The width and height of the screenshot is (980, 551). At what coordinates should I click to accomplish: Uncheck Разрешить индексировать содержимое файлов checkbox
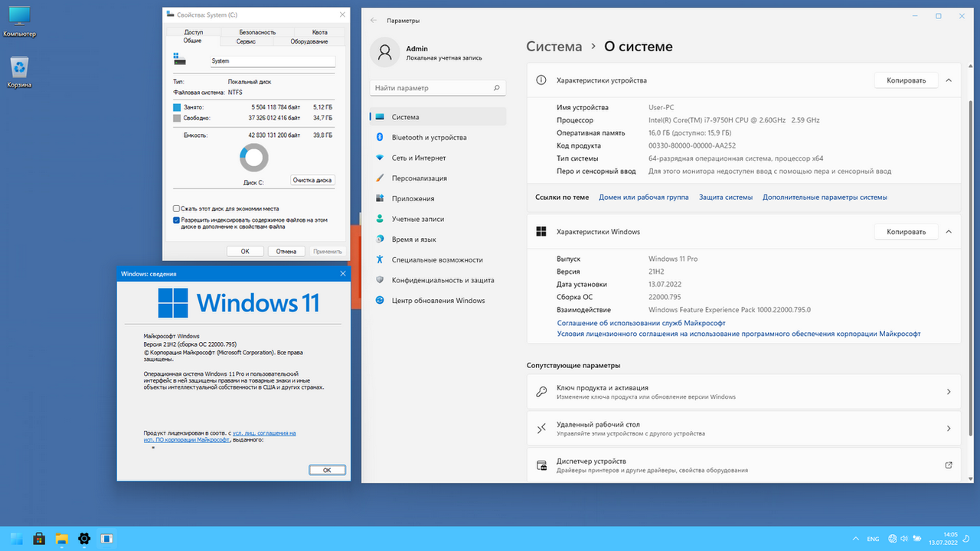[176, 220]
